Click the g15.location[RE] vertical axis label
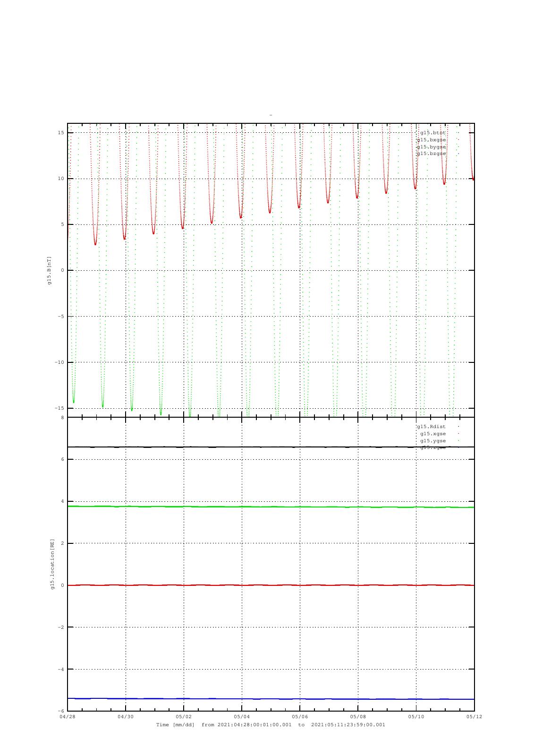Image resolution: width=534 pixels, height=756 pixels. click(53, 564)
